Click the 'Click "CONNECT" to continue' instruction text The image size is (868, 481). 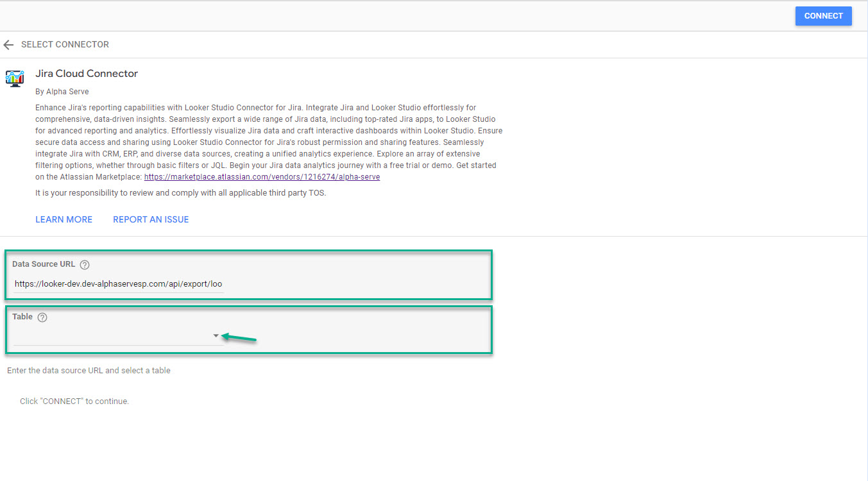[74, 401]
